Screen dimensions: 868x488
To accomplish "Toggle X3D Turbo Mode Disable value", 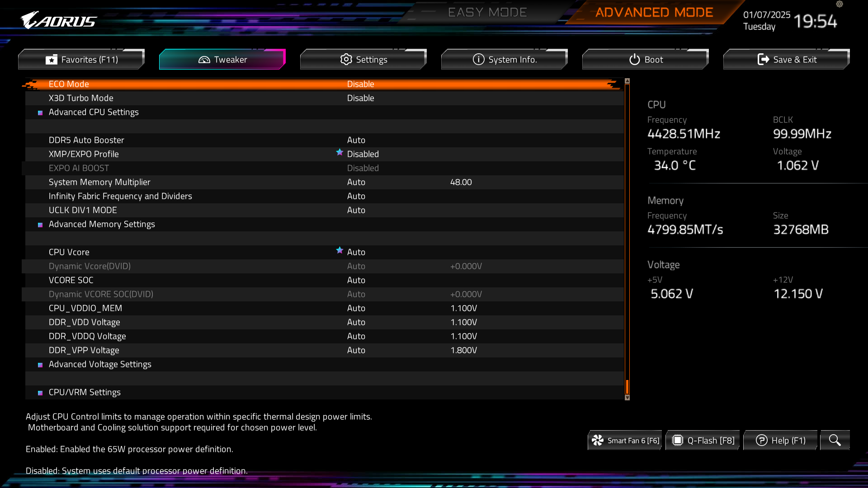I will (x=360, y=98).
